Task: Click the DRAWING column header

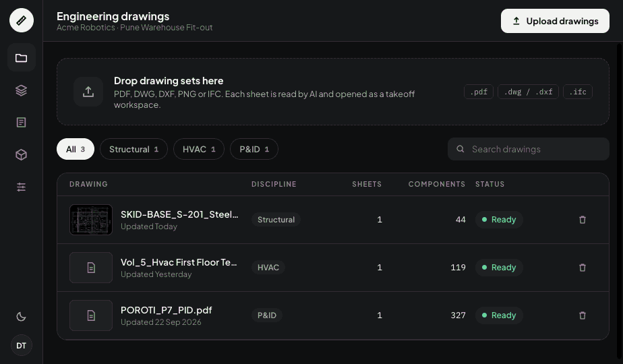Action: coord(88,184)
